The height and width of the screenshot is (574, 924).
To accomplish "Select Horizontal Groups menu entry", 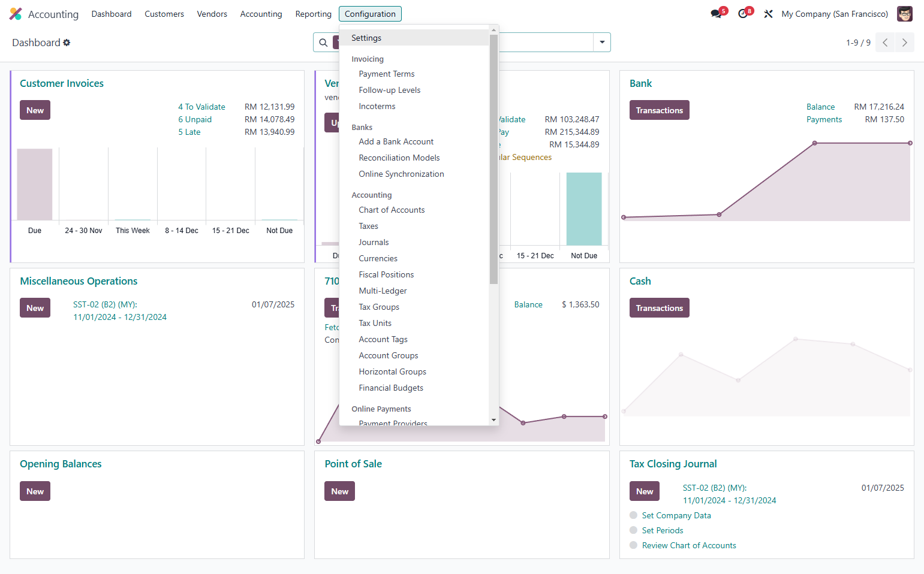I will click(x=414, y=371).
